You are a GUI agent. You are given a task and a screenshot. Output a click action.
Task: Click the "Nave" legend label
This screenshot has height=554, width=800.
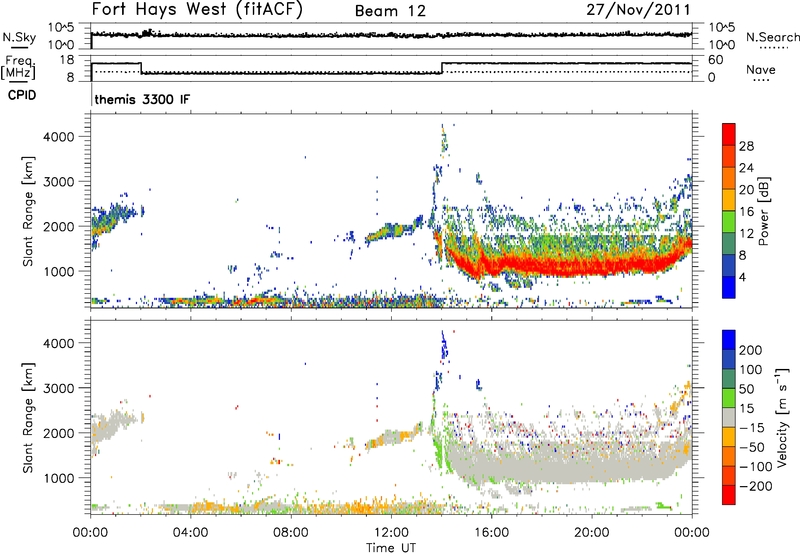click(x=761, y=69)
